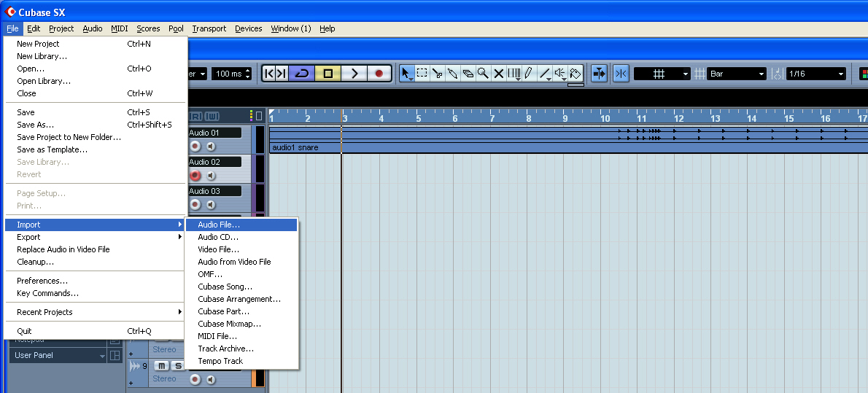Select Quit in File menu
This screenshot has width=868, height=393.
(96, 331)
